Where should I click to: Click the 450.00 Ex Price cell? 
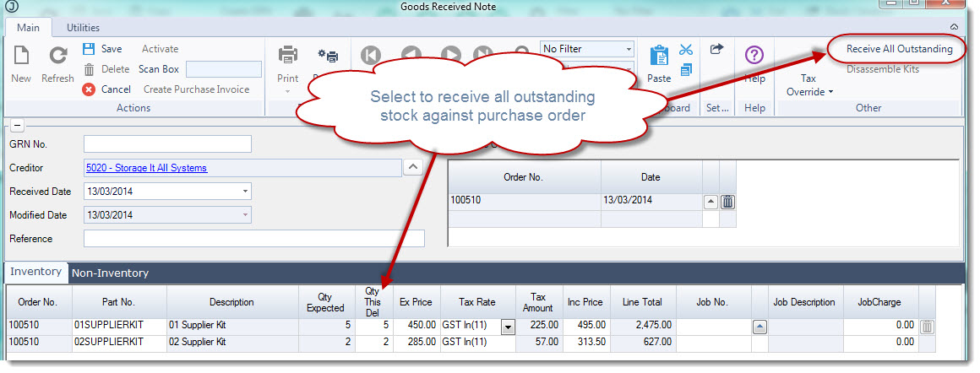pyautogui.click(x=416, y=326)
